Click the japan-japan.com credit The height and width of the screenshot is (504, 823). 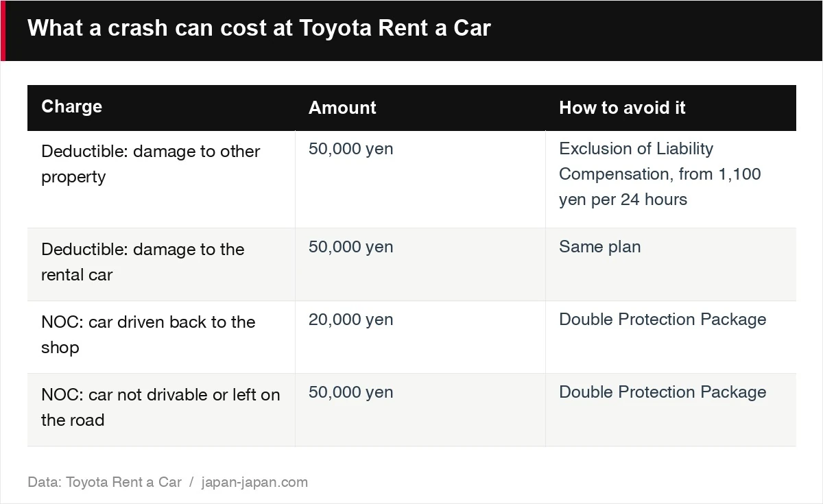pyautogui.click(x=254, y=482)
